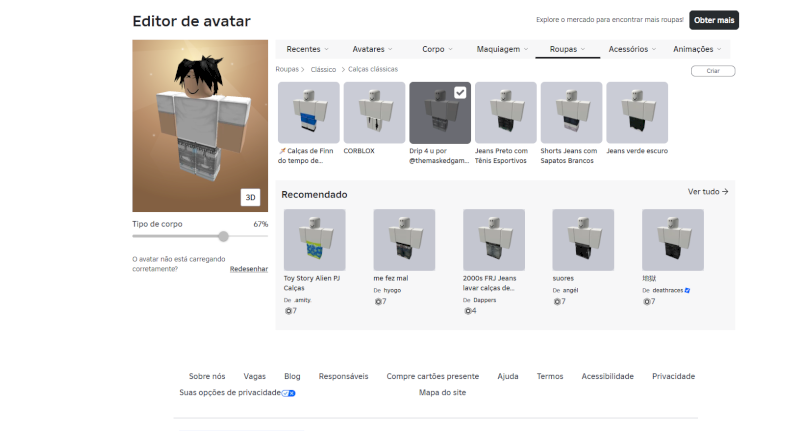The image size is (800, 431).
Task: Open creator Dappers link
Action: (x=485, y=300)
